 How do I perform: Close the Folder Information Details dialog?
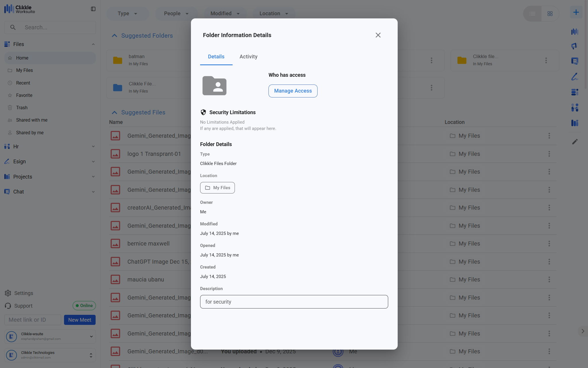tap(378, 35)
